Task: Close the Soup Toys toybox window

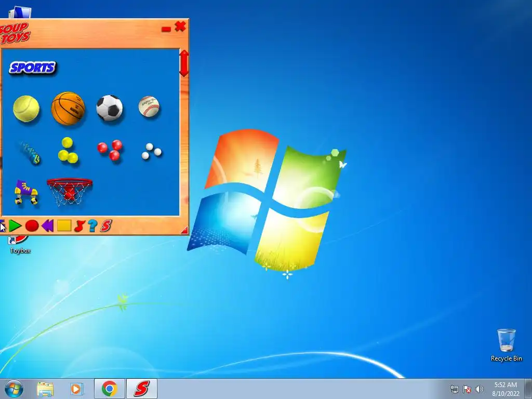Action: click(180, 26)
